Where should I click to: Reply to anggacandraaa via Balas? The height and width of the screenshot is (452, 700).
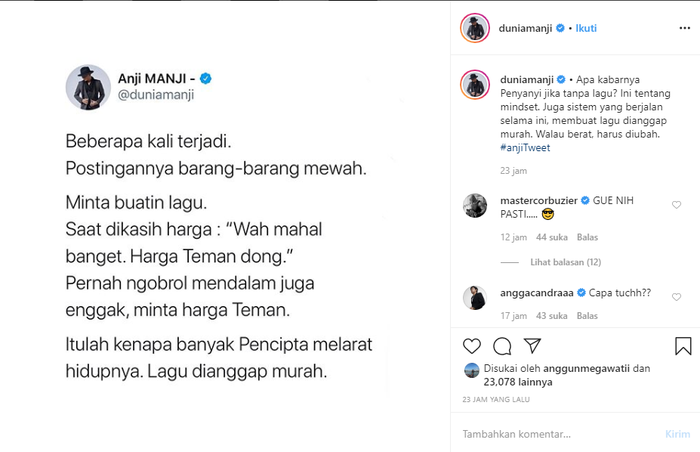click(587, 316)
